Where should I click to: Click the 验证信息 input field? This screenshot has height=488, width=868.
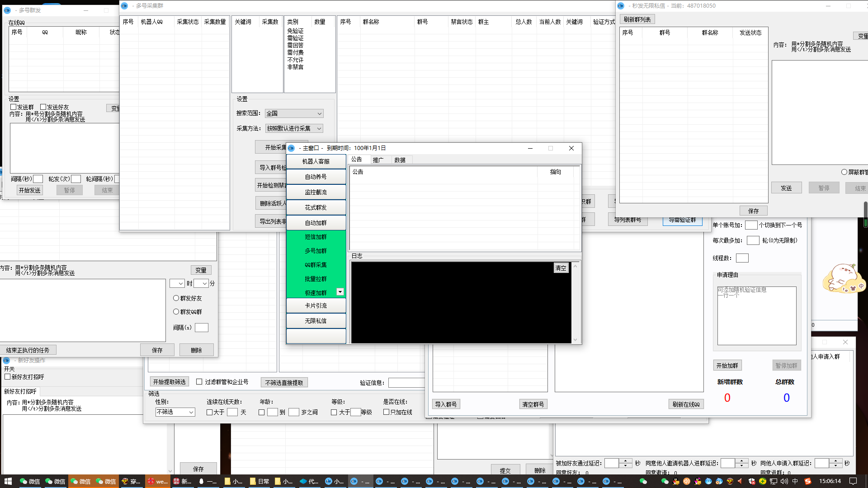click(x=406, y=383)
